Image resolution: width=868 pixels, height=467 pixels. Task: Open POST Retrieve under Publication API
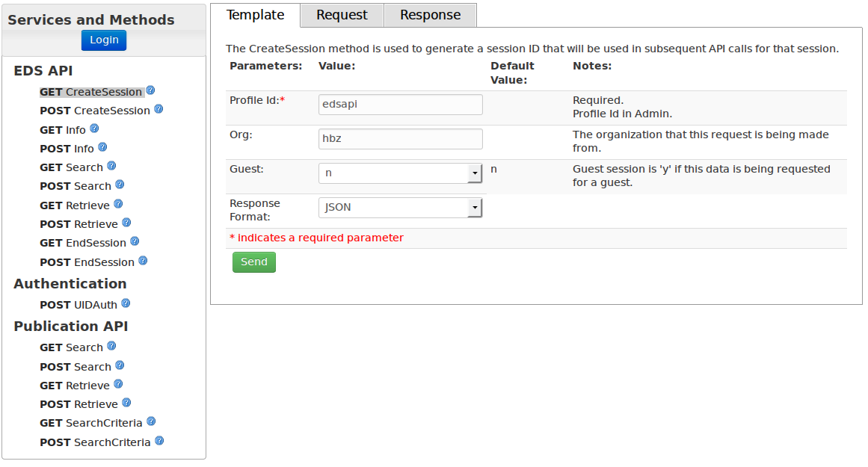[x=79, y=404]
